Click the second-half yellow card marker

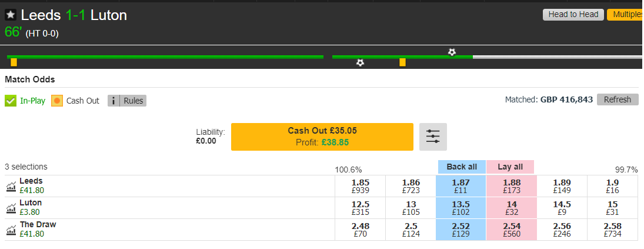pos(402,62)
